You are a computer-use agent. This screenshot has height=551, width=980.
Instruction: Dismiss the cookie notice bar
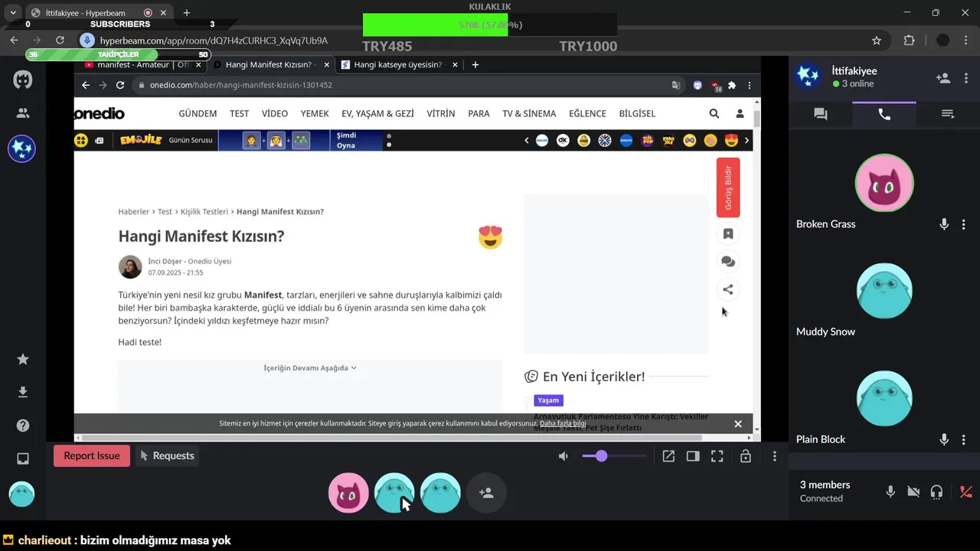coord(738,423)
